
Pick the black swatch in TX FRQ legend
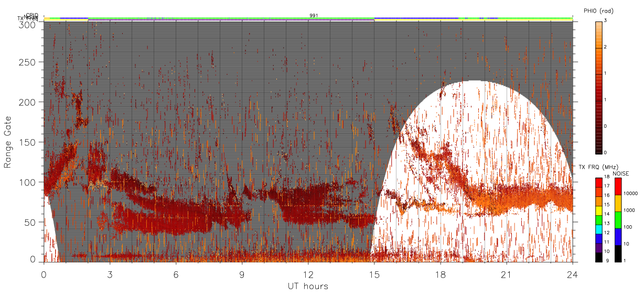(598, 257)
